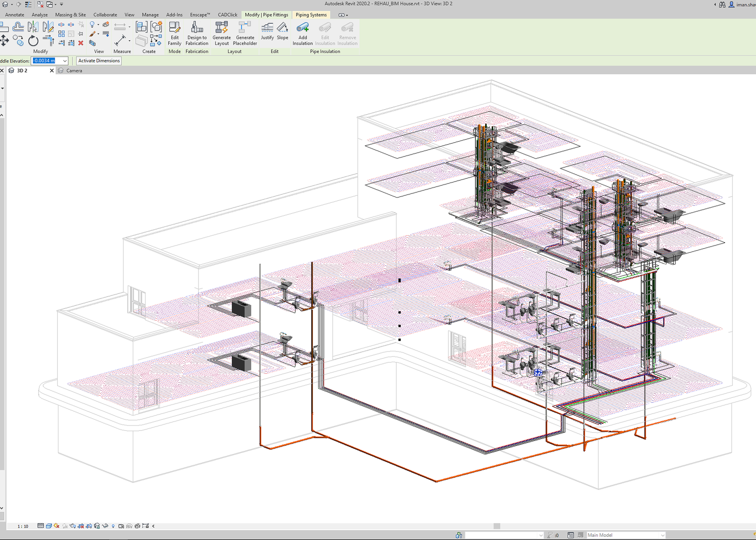This screenshot has height=540, width=756.
Task: Click the Activate Dimensions button
Action: (98, 61)
